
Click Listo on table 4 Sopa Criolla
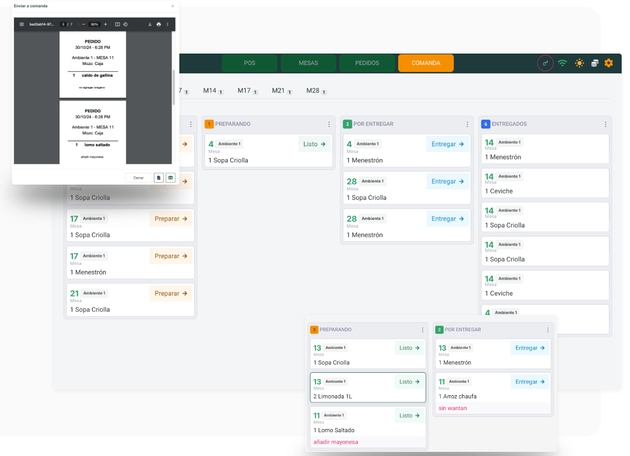[314, 144]
